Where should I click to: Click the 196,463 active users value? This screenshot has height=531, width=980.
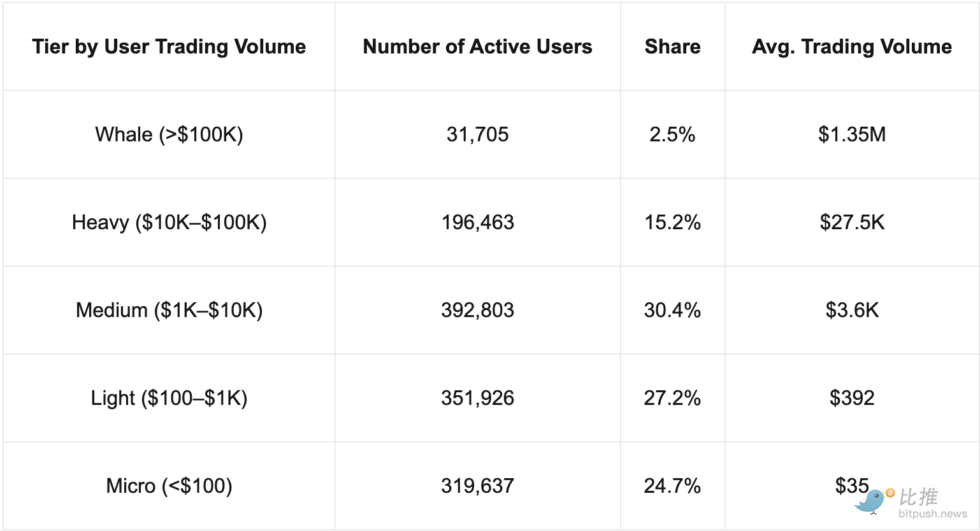[477, 222]
